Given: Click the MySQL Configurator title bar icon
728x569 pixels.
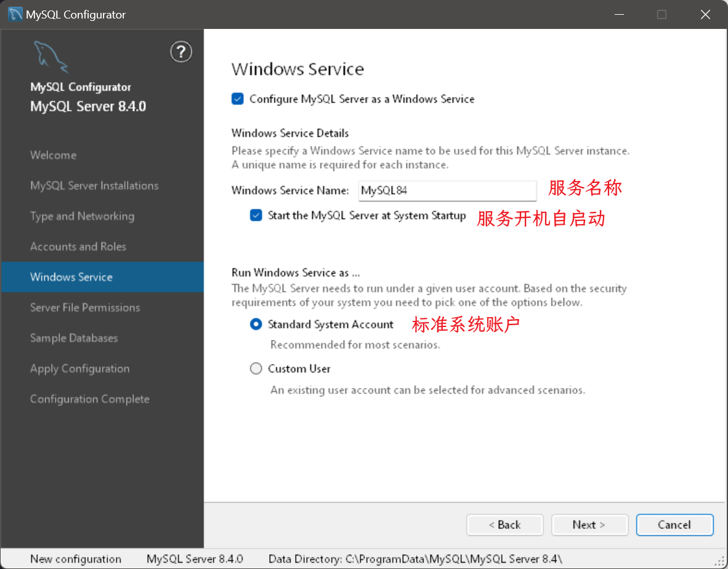Looking at the screenshot, I should tap(15, 14).
